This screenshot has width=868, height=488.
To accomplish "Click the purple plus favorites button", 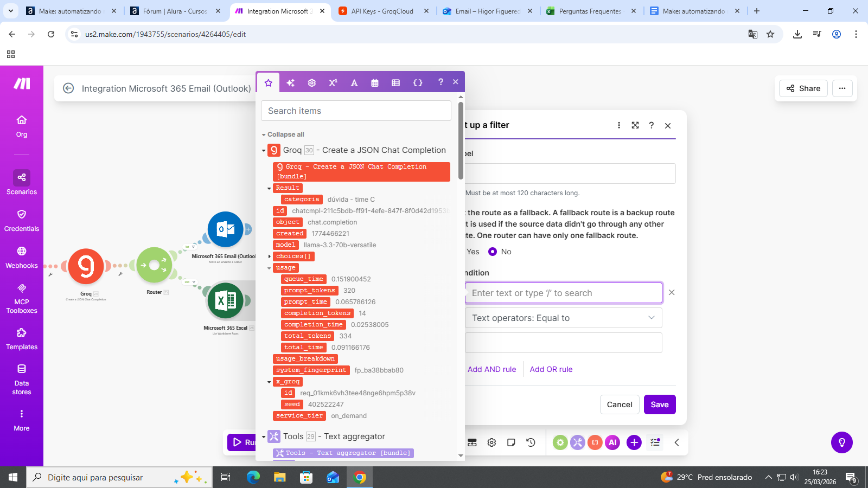I will click(634, 442).
